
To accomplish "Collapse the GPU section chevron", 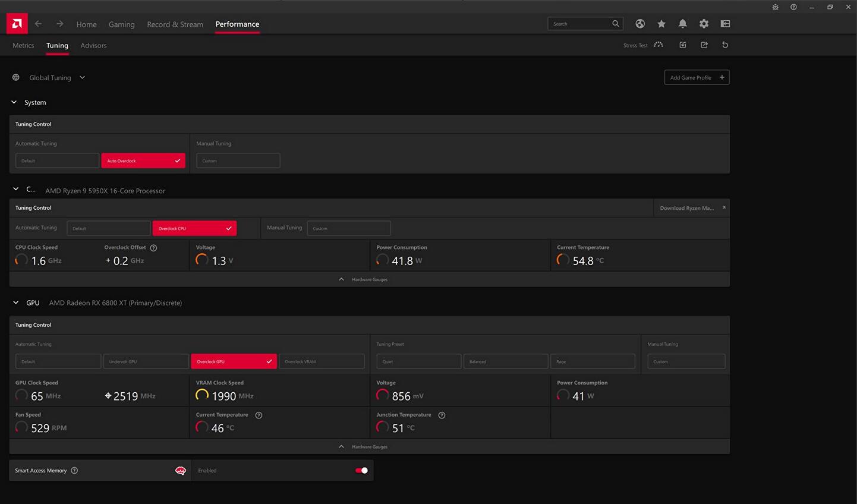I will 16,303.
